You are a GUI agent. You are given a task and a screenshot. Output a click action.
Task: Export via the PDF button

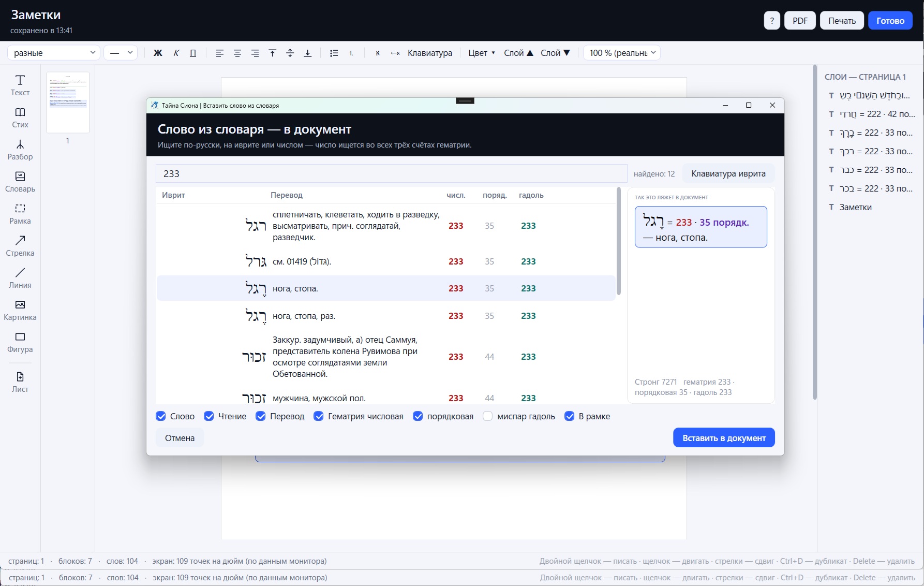(x=800, y=21)
